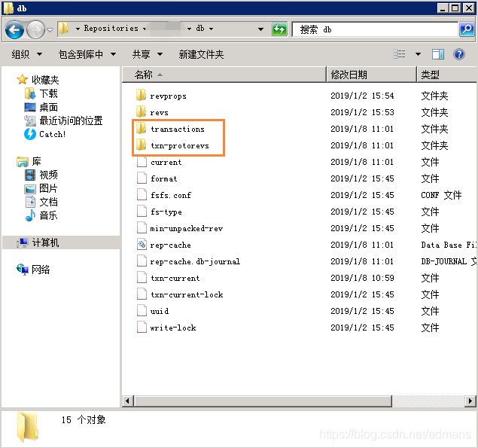Viewport: 478px width, 448px height.
Task: Select the format file icon
Action: coord(142,178)
